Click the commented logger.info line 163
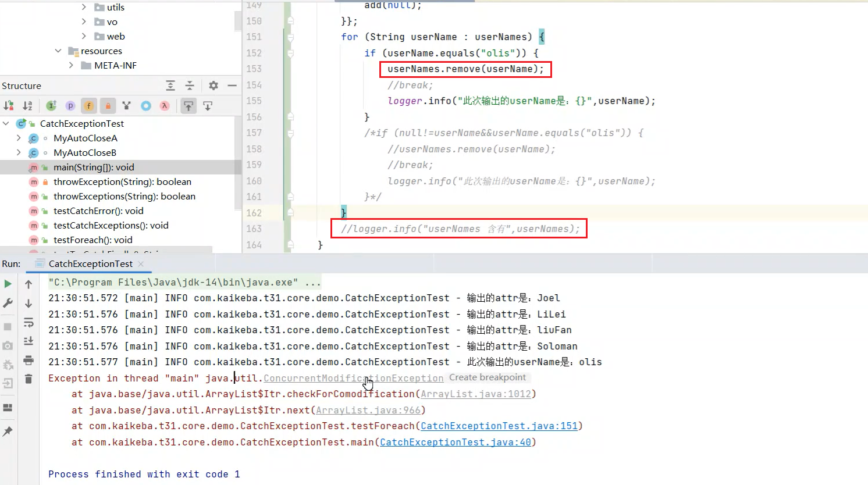 pos(460,229)
